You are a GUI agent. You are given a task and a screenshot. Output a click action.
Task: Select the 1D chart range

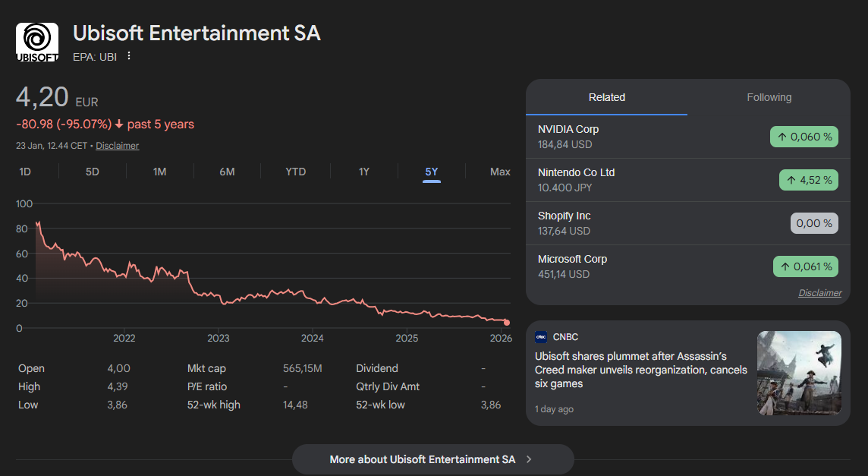coord(25,172)
